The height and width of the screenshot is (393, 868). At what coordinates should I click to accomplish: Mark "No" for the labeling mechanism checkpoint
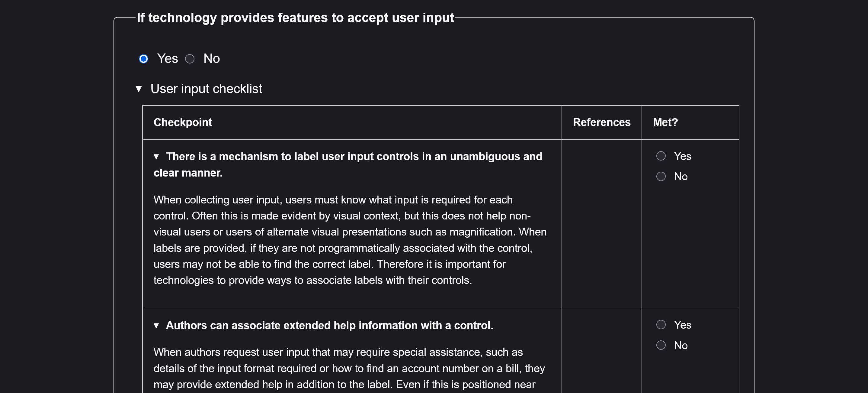661,176
